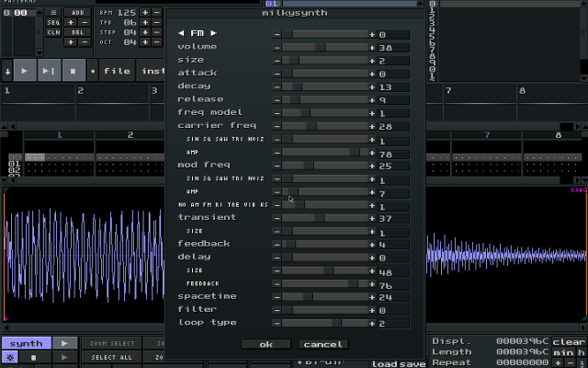Screen dimensions: 588x368
Task: Increase the attack parameter with plus
Action: tap(372, 74)
